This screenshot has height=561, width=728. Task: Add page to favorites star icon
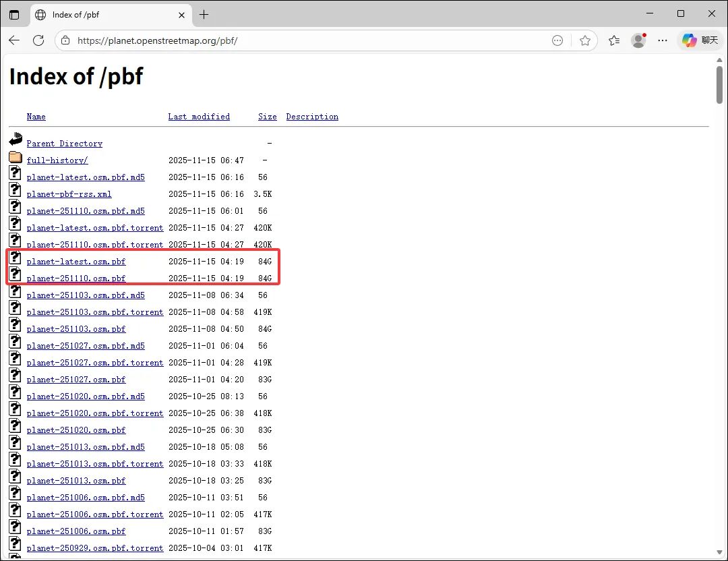point(585,40)
